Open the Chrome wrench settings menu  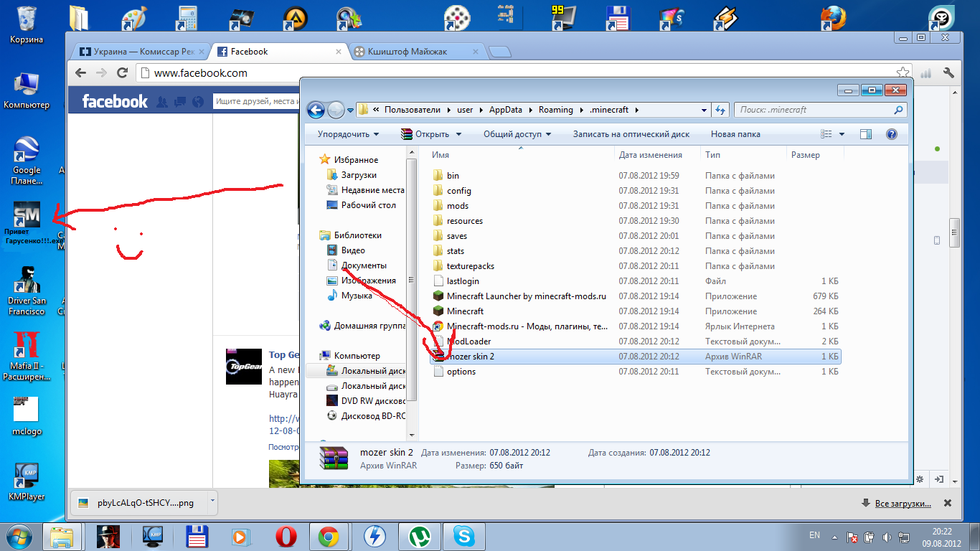pos(948,72)
